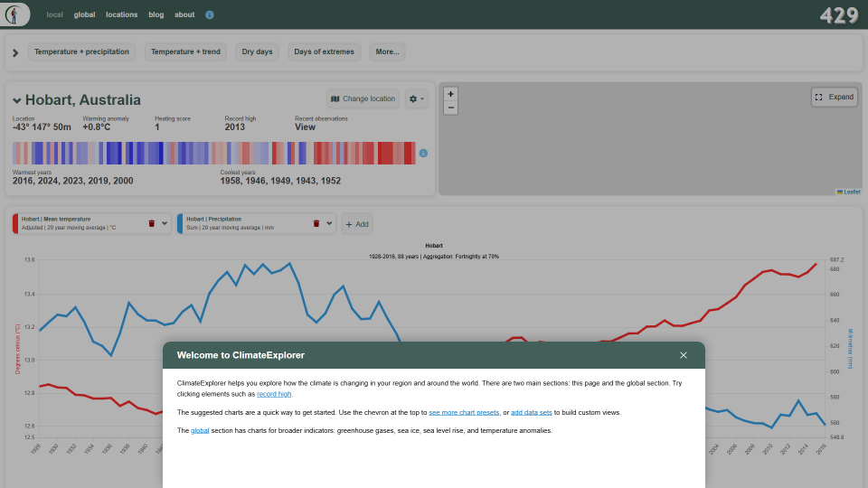View recent observations
868x488 pixels.
tap(305, 127)
